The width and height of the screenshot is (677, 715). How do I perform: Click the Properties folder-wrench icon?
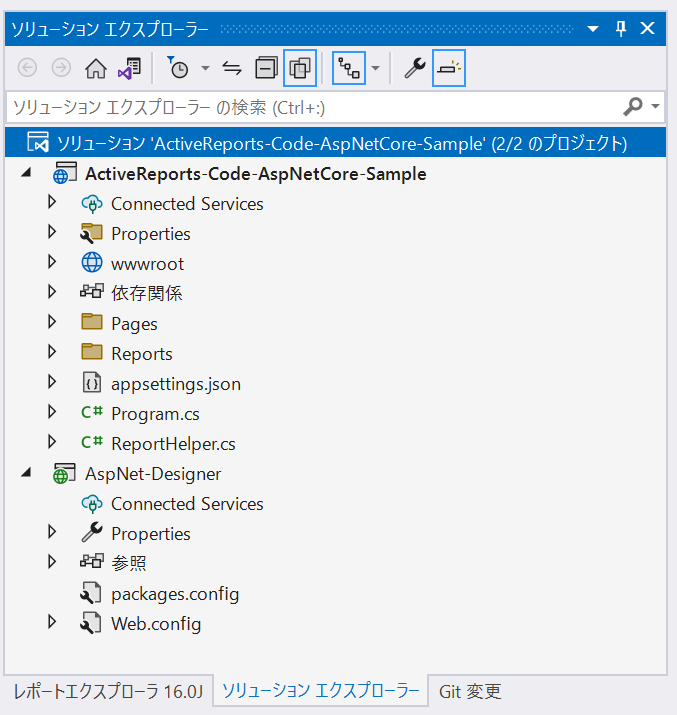[92, 233]
